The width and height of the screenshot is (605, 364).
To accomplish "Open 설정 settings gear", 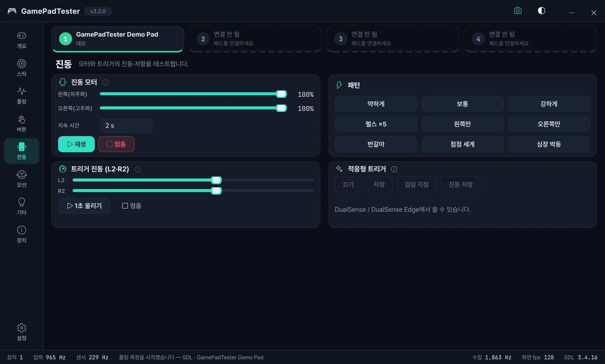I will point(22,332).
